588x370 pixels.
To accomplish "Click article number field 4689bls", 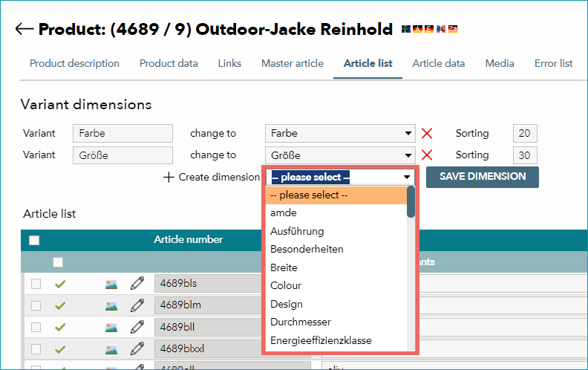I will [x=208, y=283].
